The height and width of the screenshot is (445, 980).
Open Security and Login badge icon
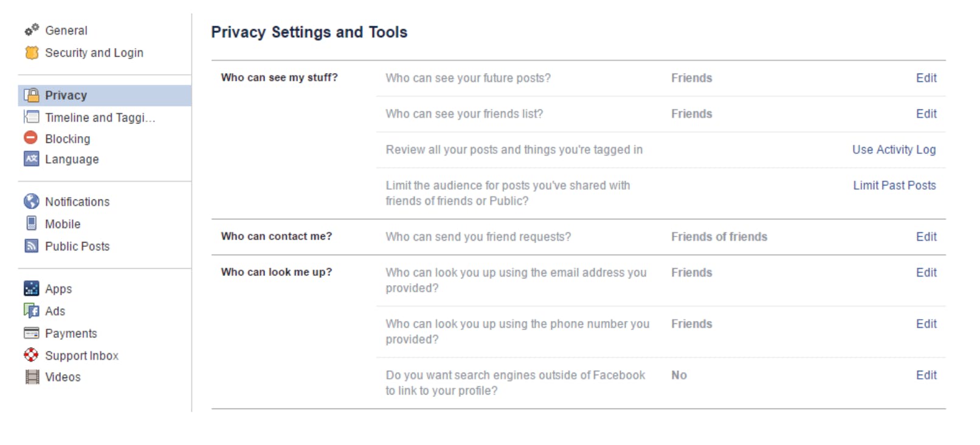tap(32, 53)
